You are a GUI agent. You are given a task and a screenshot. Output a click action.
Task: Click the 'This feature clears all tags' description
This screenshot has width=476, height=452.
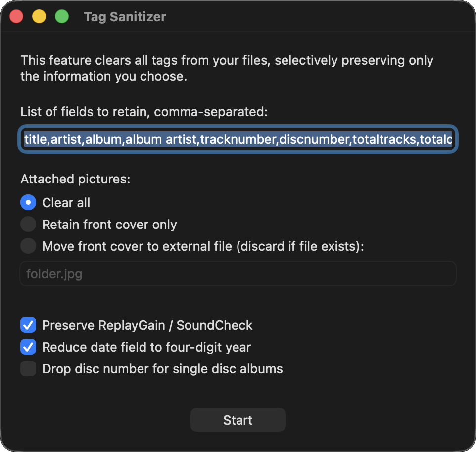pos(227,69)
